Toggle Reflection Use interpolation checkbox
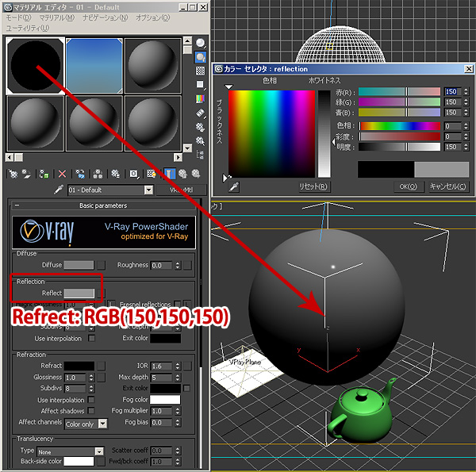This screenshot has width=476, height=472. click(91, 338)
